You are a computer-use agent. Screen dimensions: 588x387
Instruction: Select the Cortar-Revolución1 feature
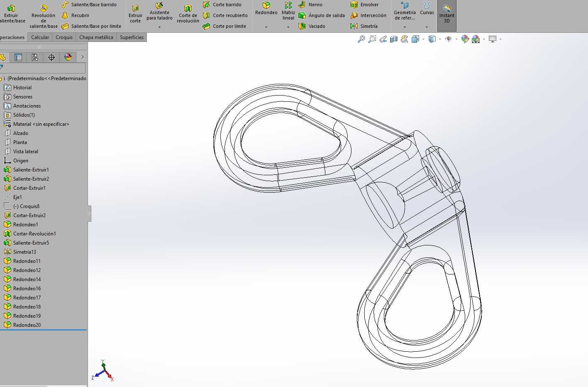[x=34, y=234]
